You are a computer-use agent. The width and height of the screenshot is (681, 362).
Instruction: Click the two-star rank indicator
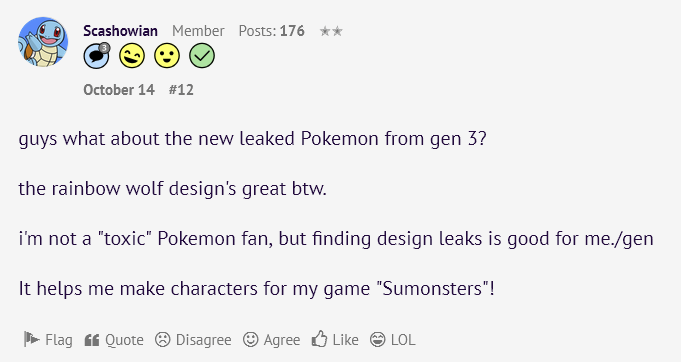tap(331, 31)
